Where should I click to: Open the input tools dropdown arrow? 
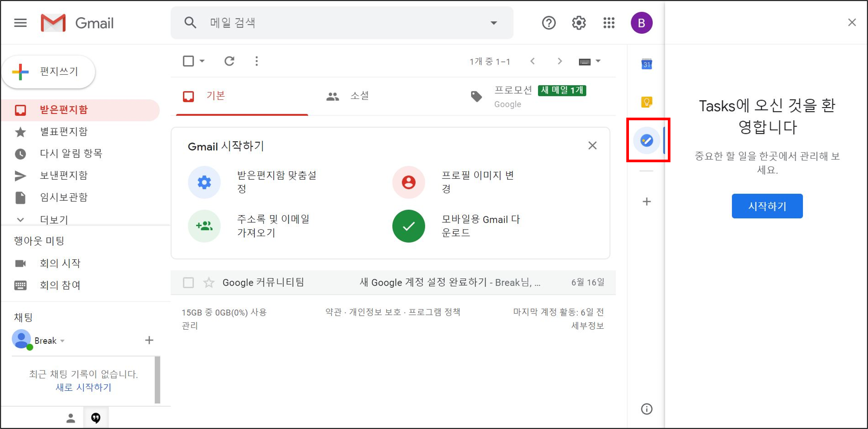tap(598, 61)
